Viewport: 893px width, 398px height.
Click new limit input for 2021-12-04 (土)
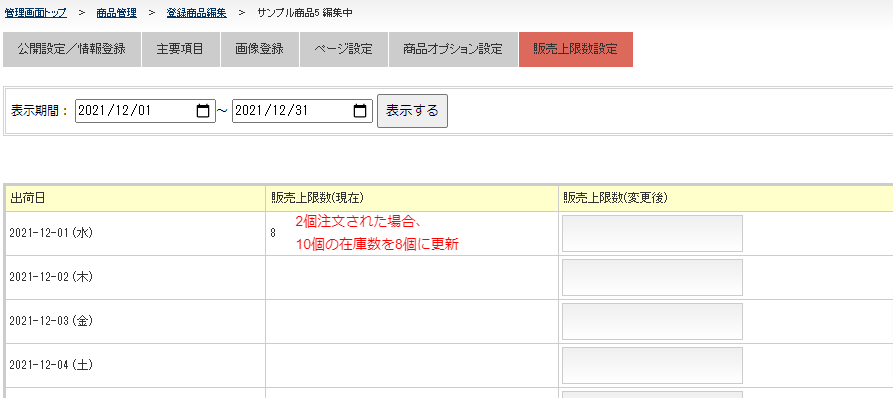pyautogui.click(x=652, y=365)
